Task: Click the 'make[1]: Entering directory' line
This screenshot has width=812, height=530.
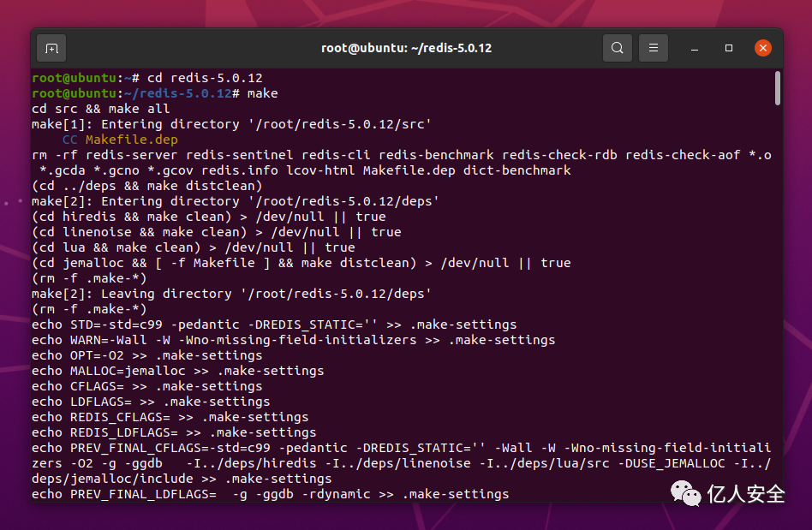Action: pos(231,124)
